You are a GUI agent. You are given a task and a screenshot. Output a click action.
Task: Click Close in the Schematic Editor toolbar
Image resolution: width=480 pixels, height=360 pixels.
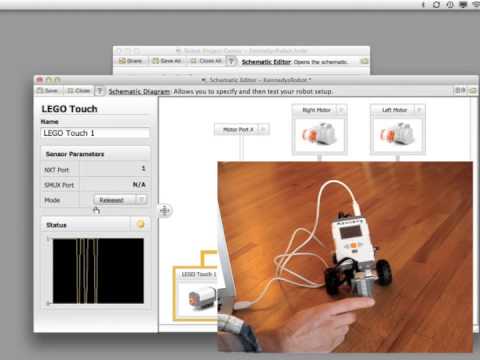click(79, 91)
